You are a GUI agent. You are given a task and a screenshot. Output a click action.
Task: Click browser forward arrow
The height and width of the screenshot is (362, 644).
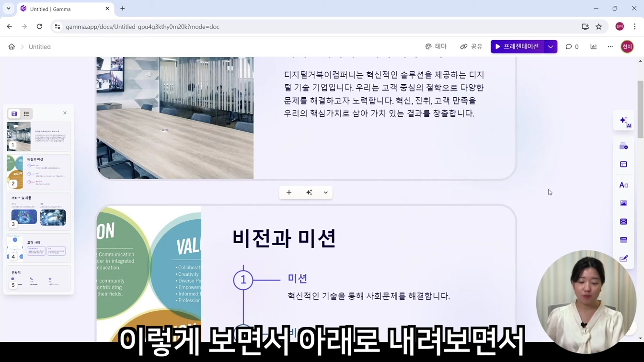[24, 27]
